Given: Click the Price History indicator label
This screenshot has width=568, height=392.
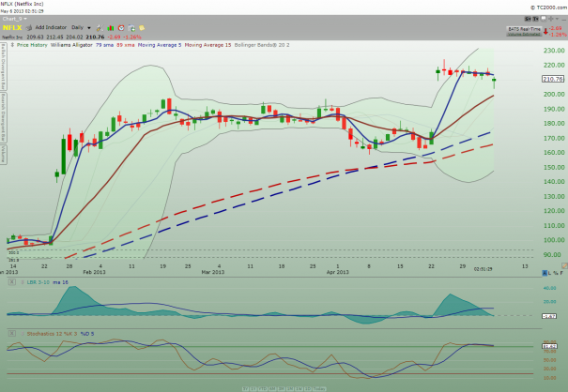Looking at the screenshot, I should [x=32, y=45].
